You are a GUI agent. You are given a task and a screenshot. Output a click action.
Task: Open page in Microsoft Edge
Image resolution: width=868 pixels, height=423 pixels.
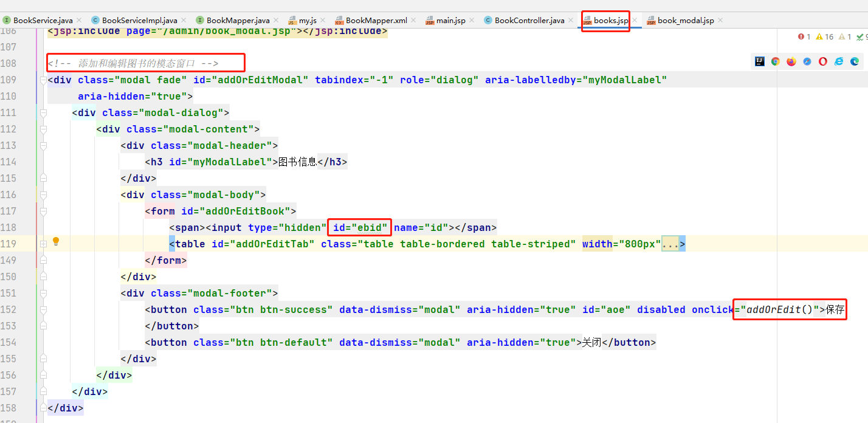point(855,61)
